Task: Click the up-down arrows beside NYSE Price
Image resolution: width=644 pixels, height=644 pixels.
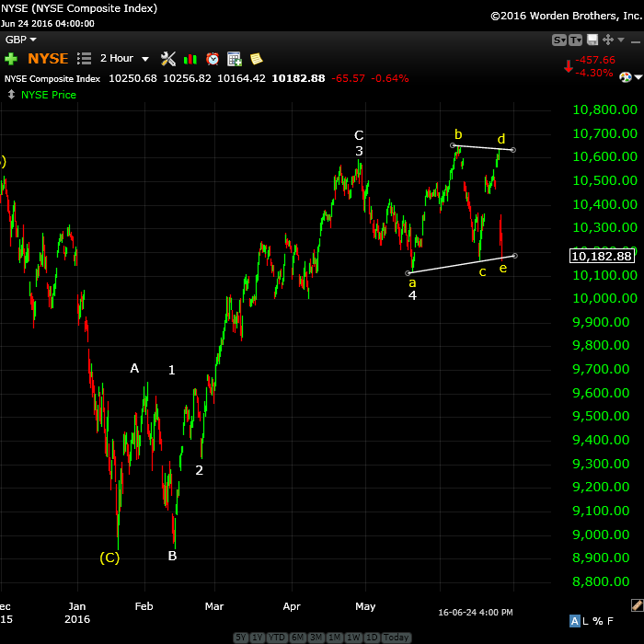Action: (11, 95)
